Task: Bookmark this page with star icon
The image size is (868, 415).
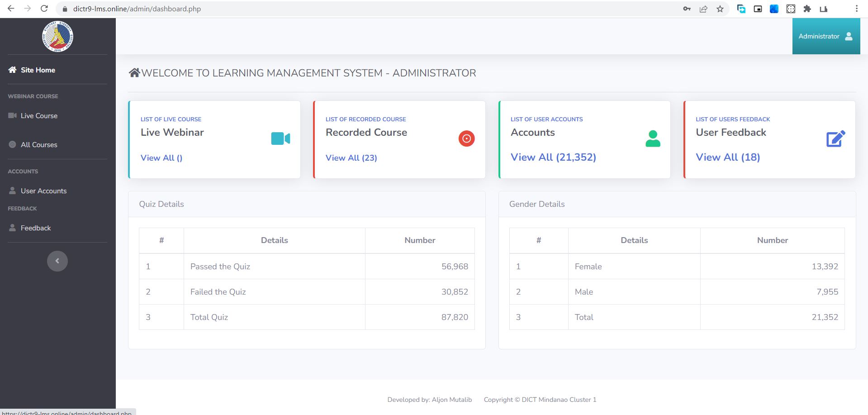Action: [720, 9]
